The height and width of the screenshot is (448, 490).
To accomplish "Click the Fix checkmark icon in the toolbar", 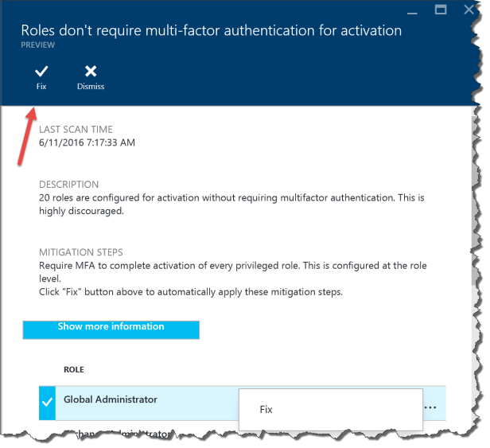I will (41, 72).
